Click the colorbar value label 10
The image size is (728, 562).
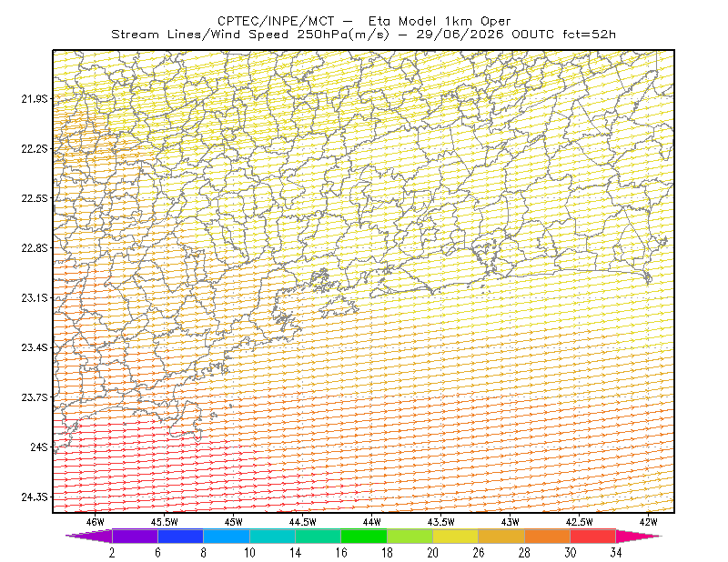249,553
